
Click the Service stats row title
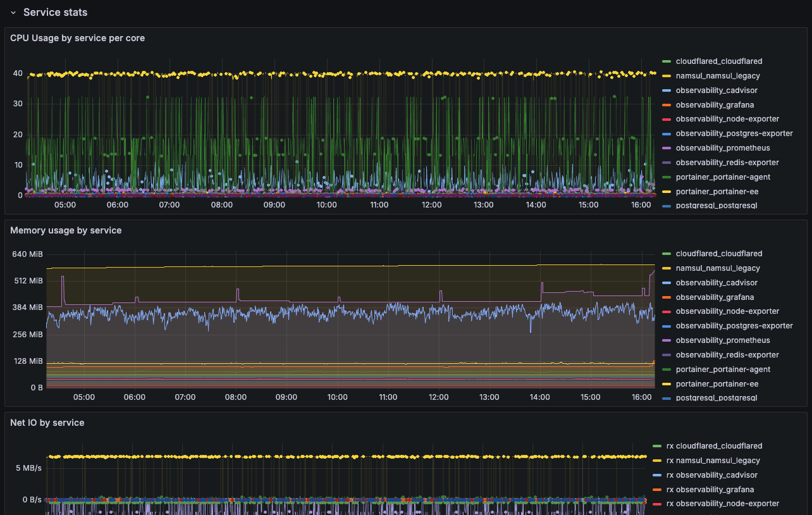point(56,12)
